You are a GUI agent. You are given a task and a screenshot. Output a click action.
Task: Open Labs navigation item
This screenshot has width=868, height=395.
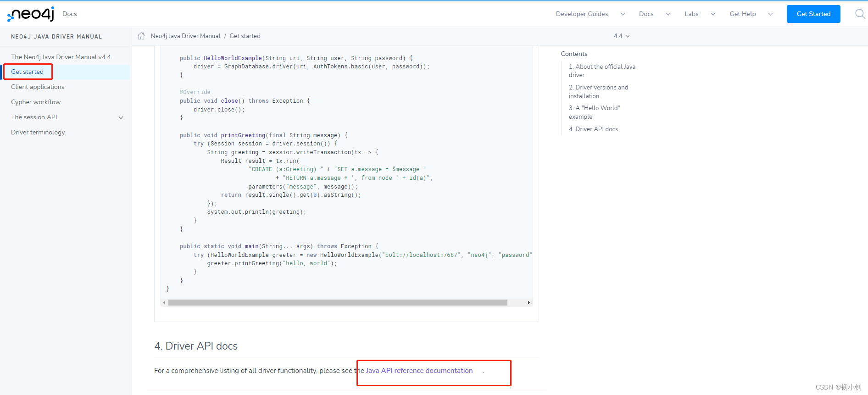[x=691, y=14]
